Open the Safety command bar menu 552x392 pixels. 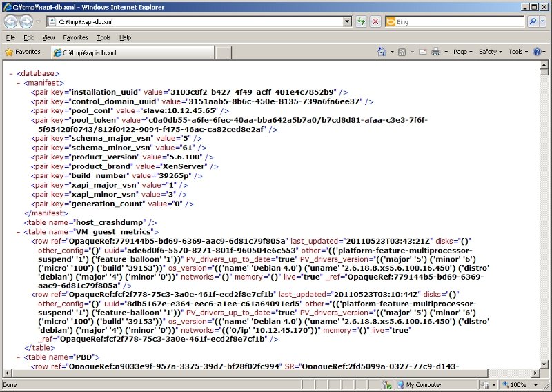[x=490, y=52]
